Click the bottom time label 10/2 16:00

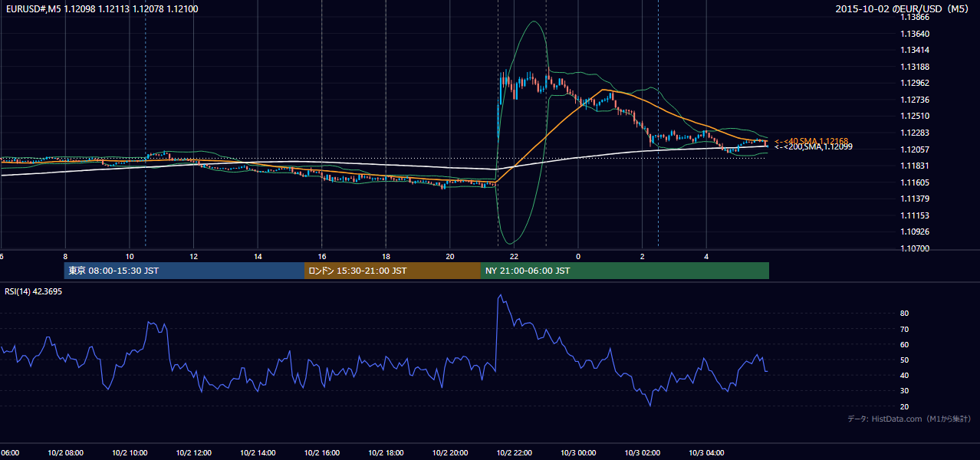tap(322, 452)
